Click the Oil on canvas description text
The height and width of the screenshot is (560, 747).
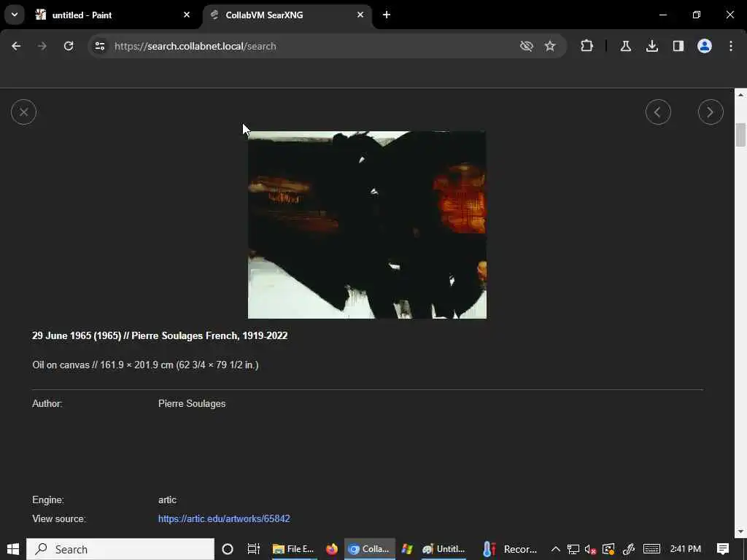[145, 365]
